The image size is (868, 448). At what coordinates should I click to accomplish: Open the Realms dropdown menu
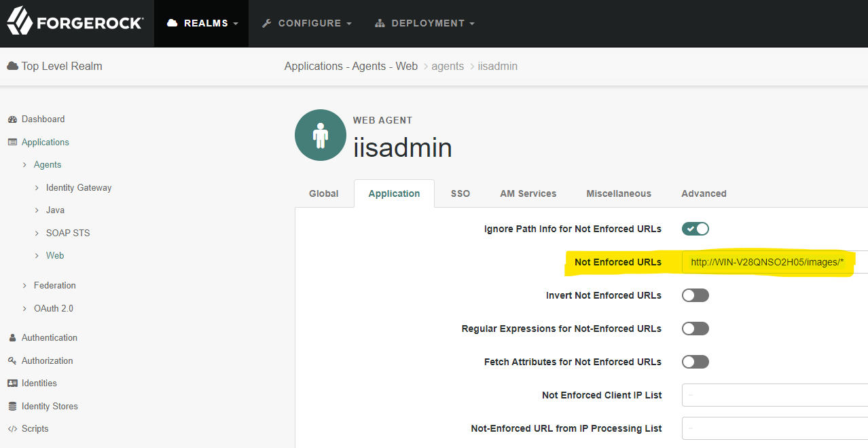[x=202, y=23]
